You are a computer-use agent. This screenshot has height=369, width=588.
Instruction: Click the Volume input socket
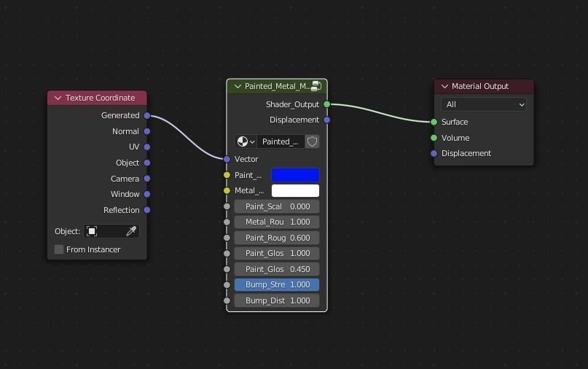pyautogui.click(x=434, y=138)
